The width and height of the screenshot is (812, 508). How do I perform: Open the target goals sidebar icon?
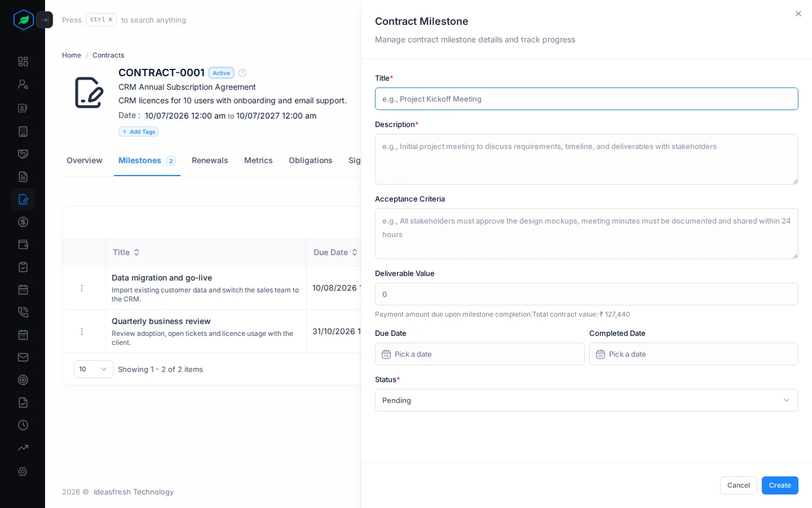pyautogui.click(x=23, y=380)
